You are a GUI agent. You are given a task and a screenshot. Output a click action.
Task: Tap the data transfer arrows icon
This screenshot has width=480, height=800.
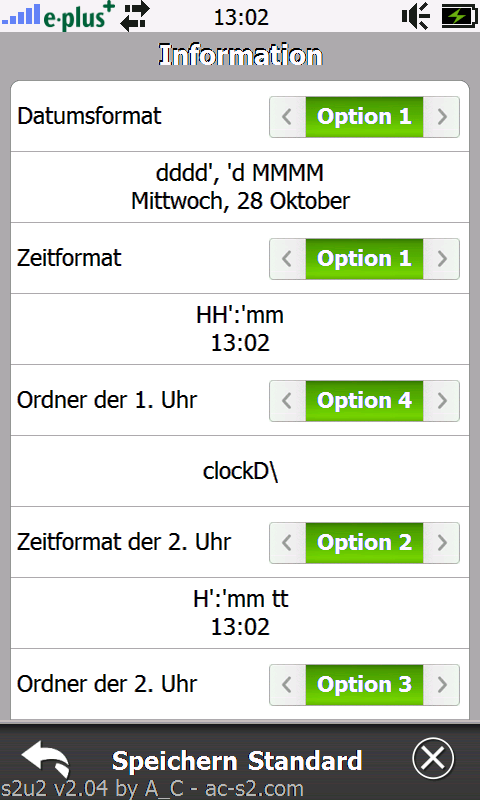[x=135, y=16]
